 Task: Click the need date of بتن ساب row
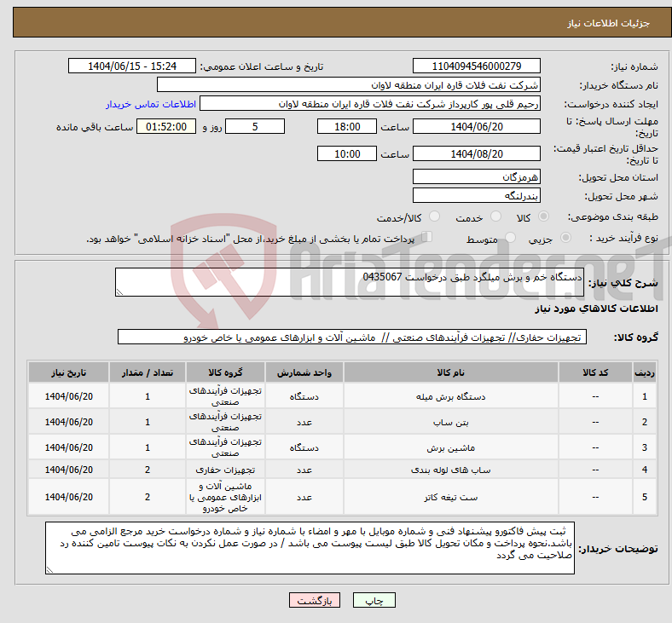pyautogui.click(x=68, y=422)
